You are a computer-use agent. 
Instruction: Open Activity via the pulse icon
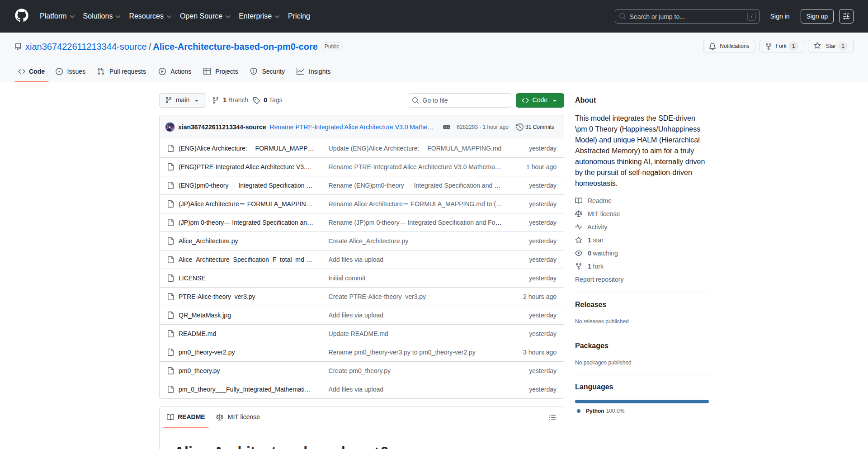coord(579,227)
